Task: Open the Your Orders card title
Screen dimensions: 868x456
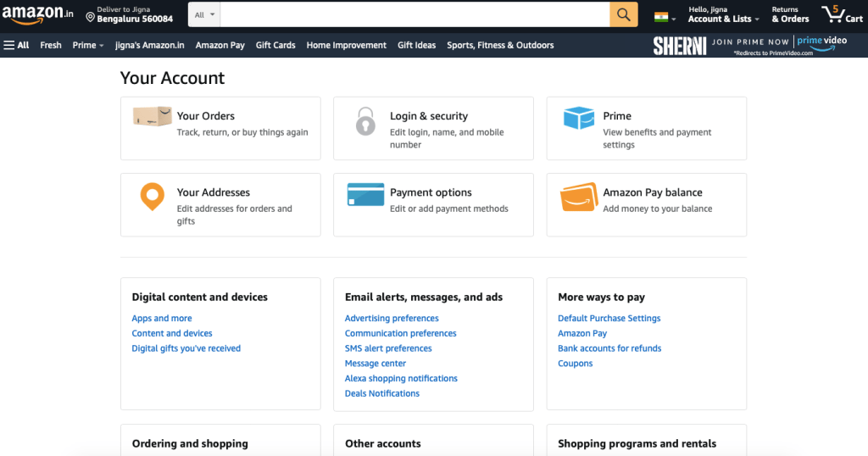Action: [205, 115]
